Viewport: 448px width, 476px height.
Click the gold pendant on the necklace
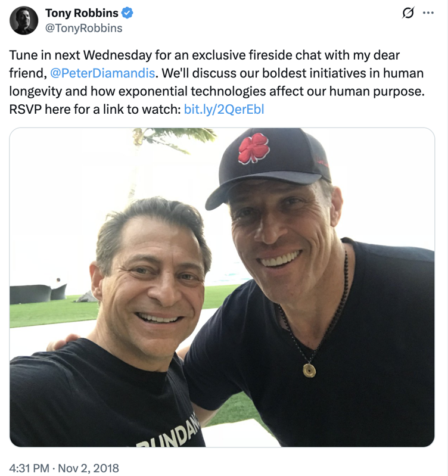pyautogui.click(x=309, y=370)
